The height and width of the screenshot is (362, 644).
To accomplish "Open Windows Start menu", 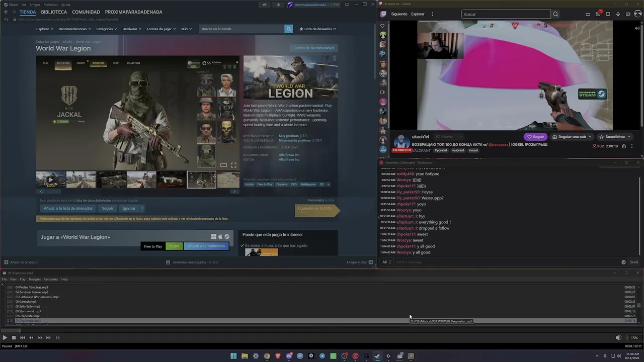I will point(233,356).
